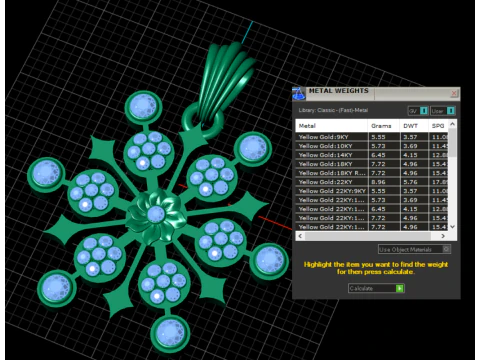Click the Metal Weights flask icon
Screen dimensions: 480x360
(x=299, y=94)
